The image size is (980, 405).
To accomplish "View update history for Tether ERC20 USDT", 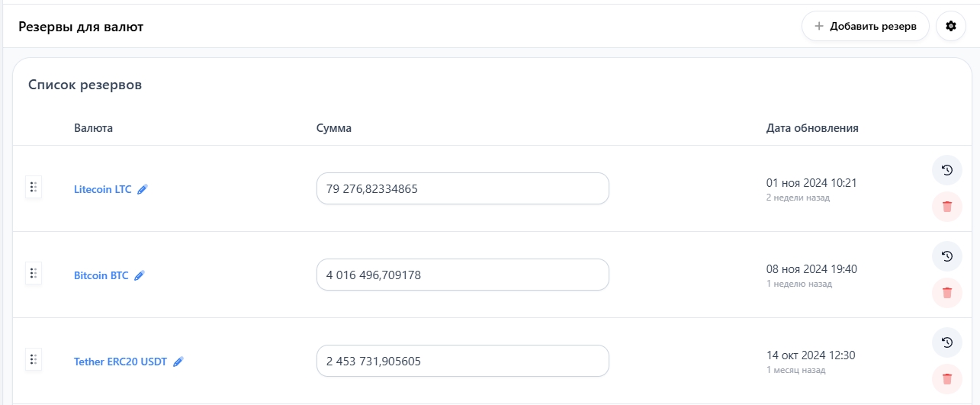I will point(946,342).
